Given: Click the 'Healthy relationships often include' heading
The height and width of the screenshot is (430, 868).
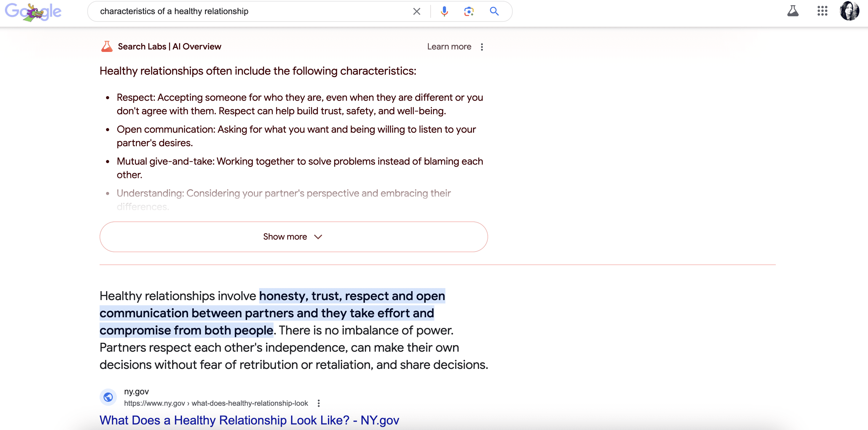Looking at the screenshot, I should 258,71.
